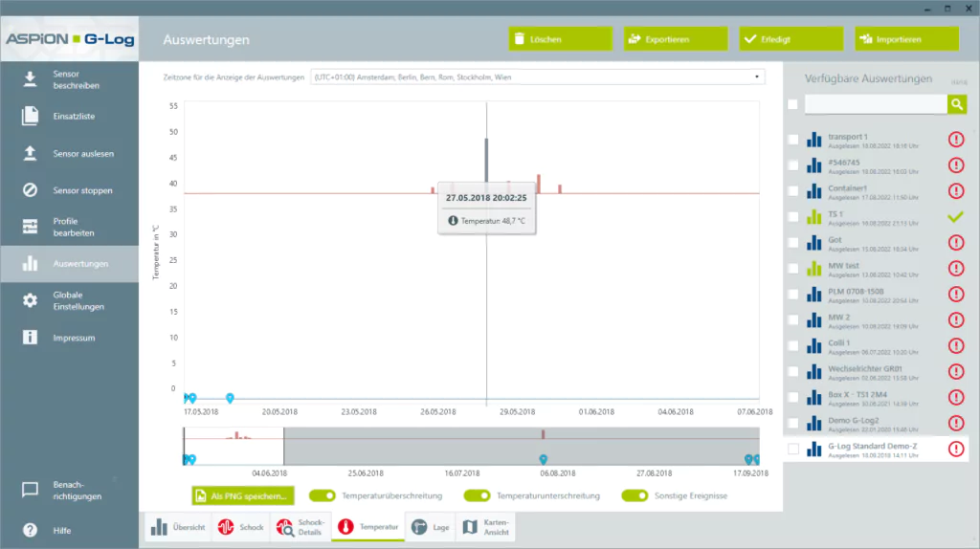Viewport: 980px width, 549px height.
Task: Click red alert icon for transport 1
Action: tap(955, 140)
